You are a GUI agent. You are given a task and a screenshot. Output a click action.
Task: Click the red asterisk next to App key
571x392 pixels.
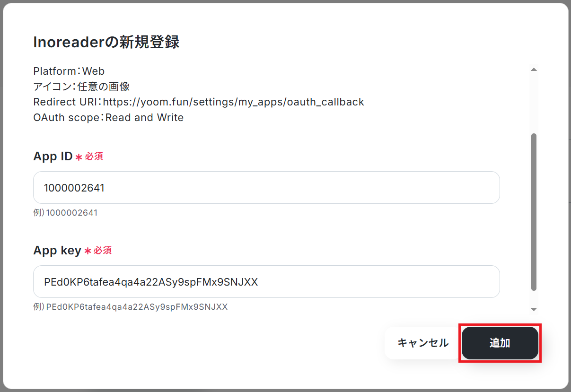88,252
